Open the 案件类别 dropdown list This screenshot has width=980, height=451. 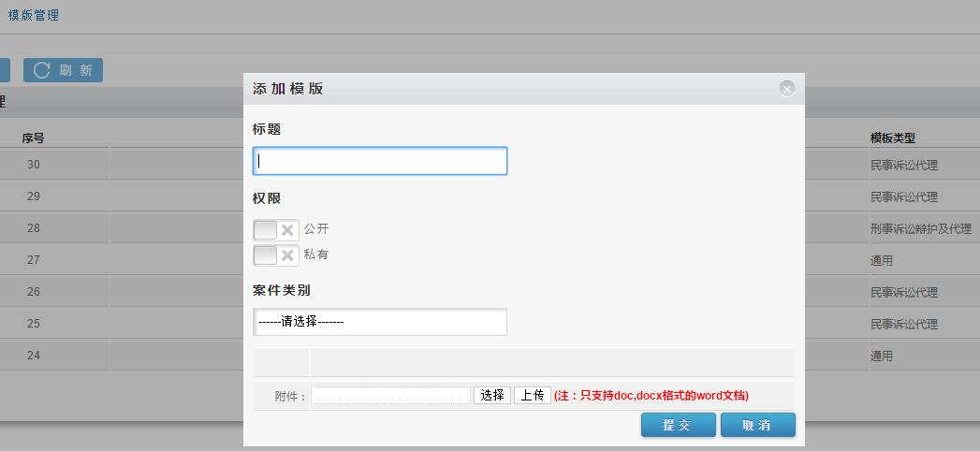click(x=380, y=322)
